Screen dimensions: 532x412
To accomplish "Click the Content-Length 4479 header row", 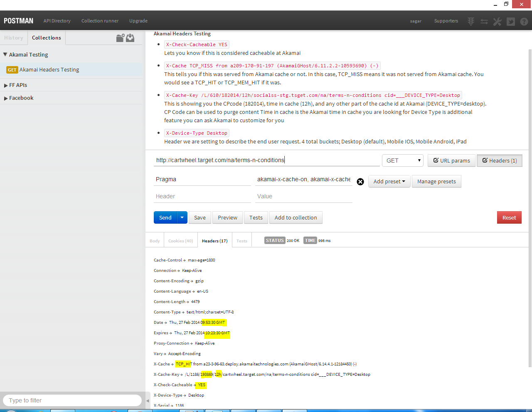I will pos(177,302).
